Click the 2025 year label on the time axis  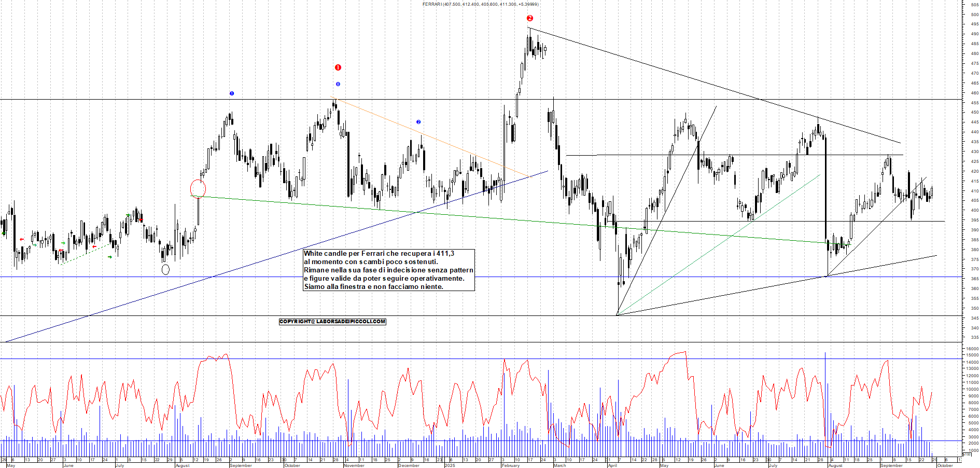click(x=450, y=465)
